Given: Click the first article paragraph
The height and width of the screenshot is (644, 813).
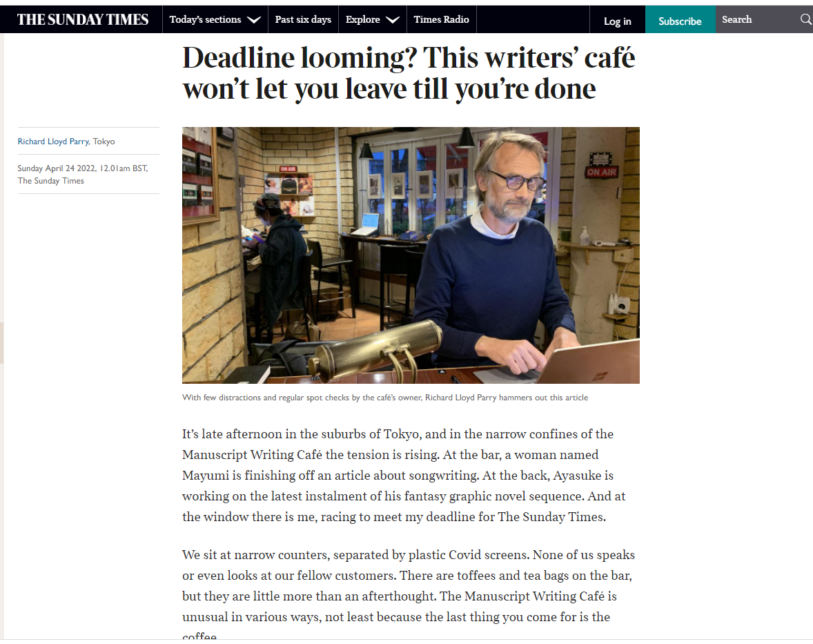Looking at the screenshot, I should [403, 476].
